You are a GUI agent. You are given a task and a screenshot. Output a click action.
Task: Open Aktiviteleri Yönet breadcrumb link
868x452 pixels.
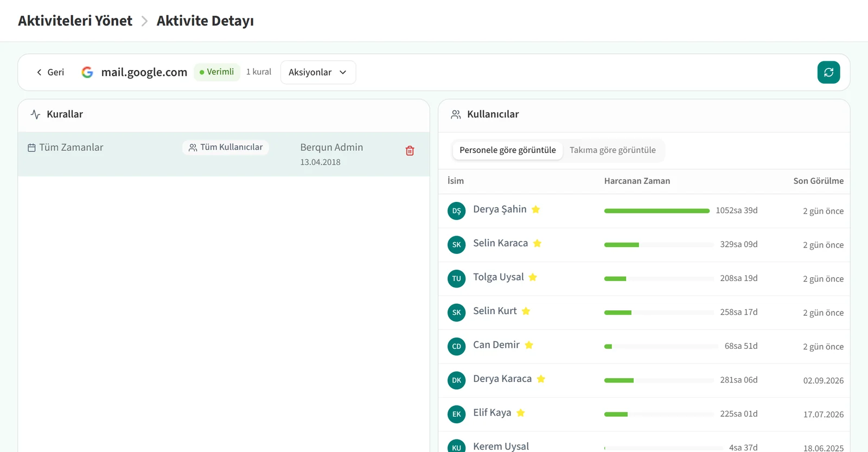tap(75, 21)
